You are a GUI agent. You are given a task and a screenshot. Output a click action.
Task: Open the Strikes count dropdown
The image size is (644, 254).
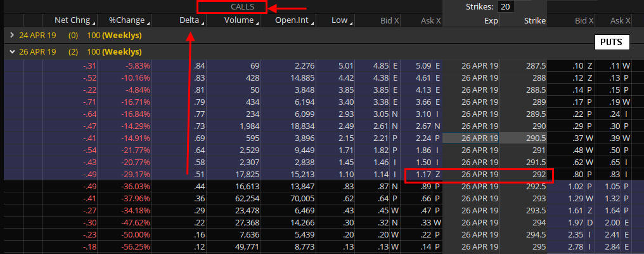click(505, 6)
